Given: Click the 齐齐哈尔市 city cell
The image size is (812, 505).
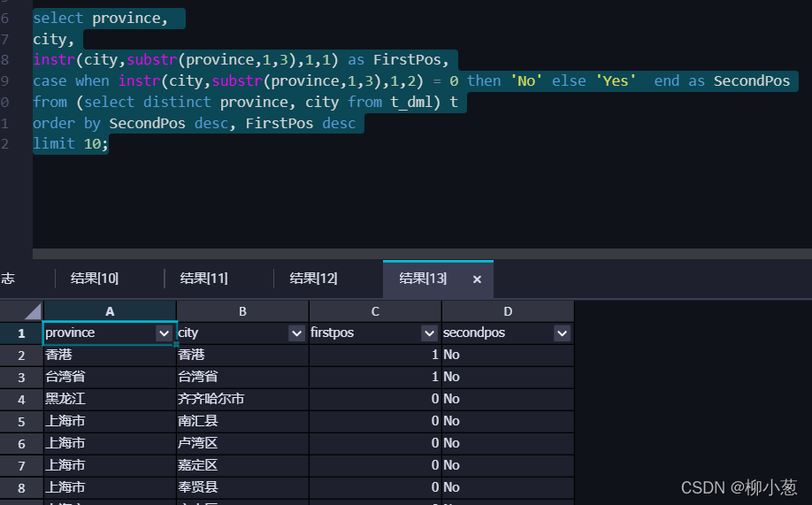Looking at the screenshot, I should pos(242,400).
